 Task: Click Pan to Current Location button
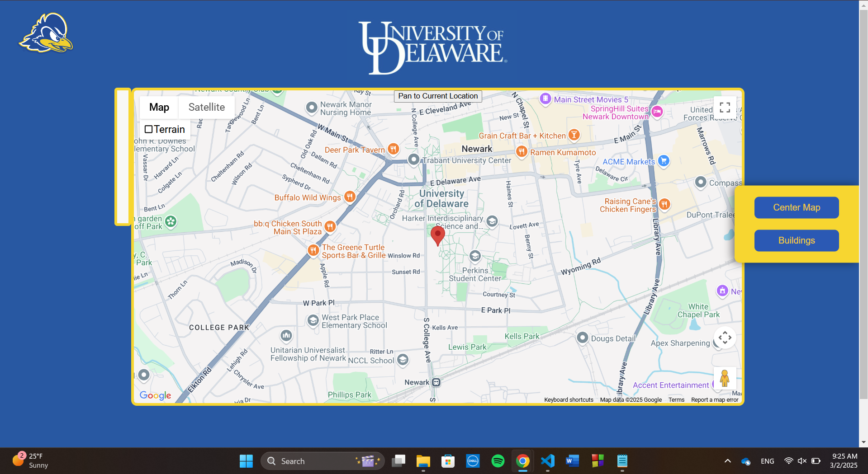(438, 96)
